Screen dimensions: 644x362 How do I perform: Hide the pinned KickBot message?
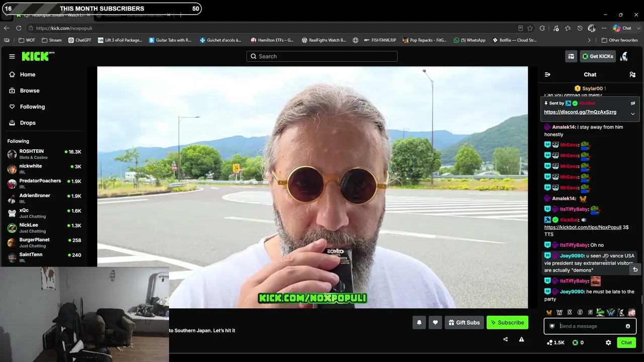point(633,103)
